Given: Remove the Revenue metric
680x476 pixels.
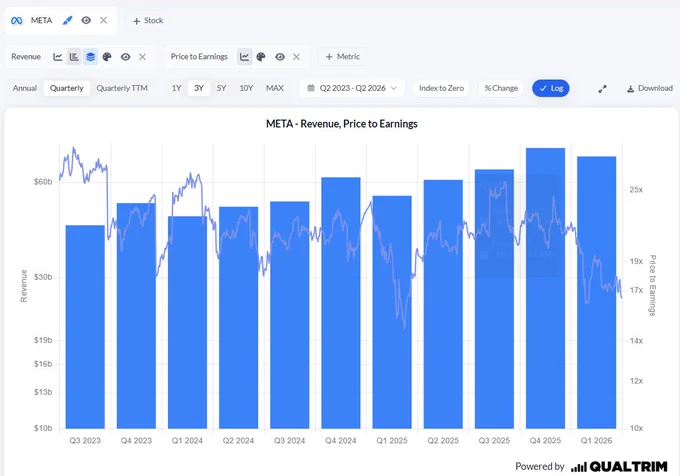Looking at the screenshot, I should pyautogui.click(x=142, y=57).
